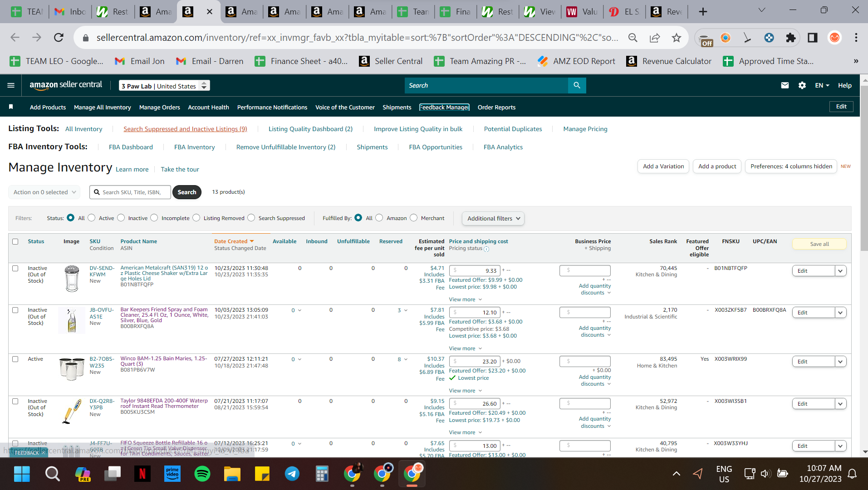The image size is (868, 490).
Task: Click the Add a product button
Action: [x=717, y=167]
